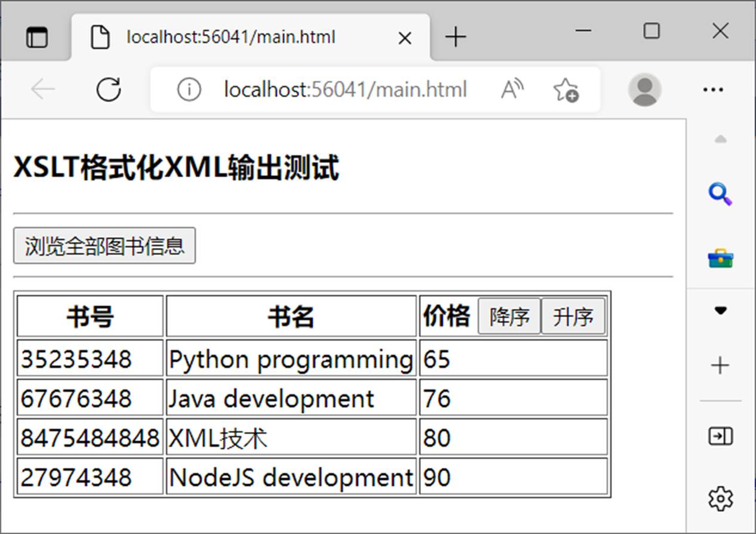Click price cell 90
Image resolution: width=756 pixels, height=534 pixels.
click(514, 477)
